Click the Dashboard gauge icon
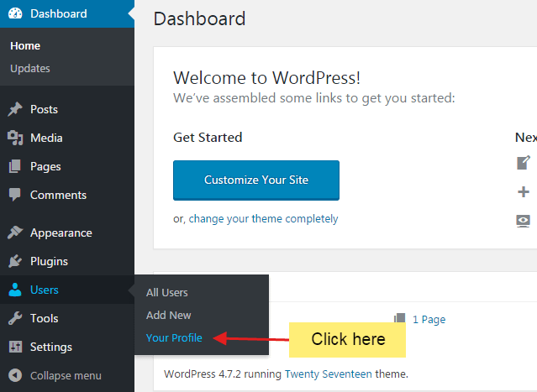The height and width of the screenshot is (392, 537). tap(15, 13)
